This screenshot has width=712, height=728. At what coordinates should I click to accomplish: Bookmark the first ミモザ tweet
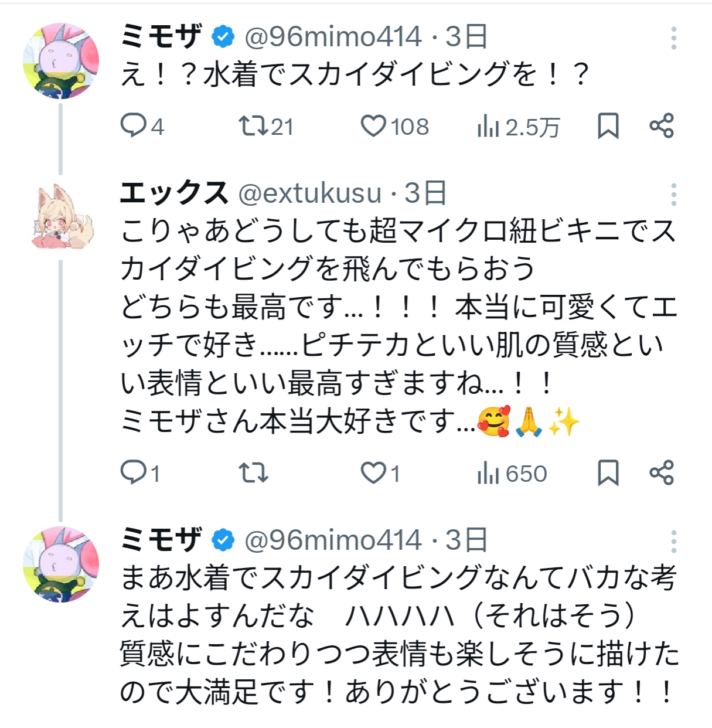[x=608, y=126]
